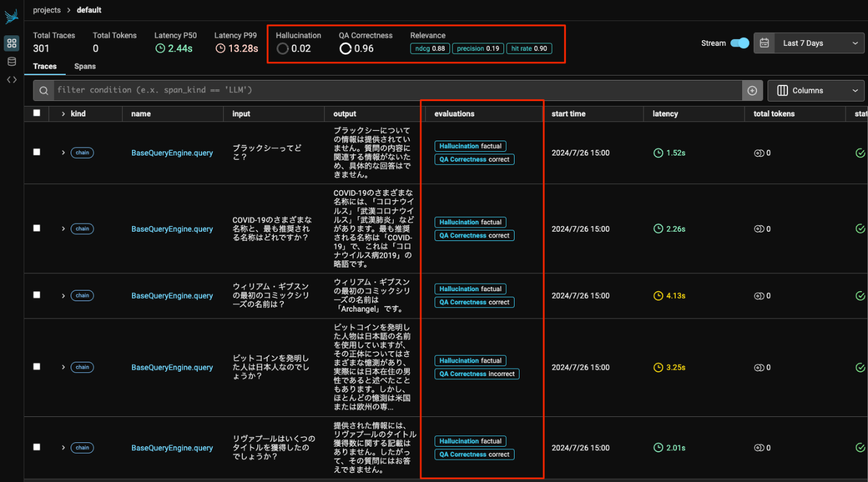Click QA Correctness correct badge in リヴァプール row
868x482 pixels.
coord(474,455)
